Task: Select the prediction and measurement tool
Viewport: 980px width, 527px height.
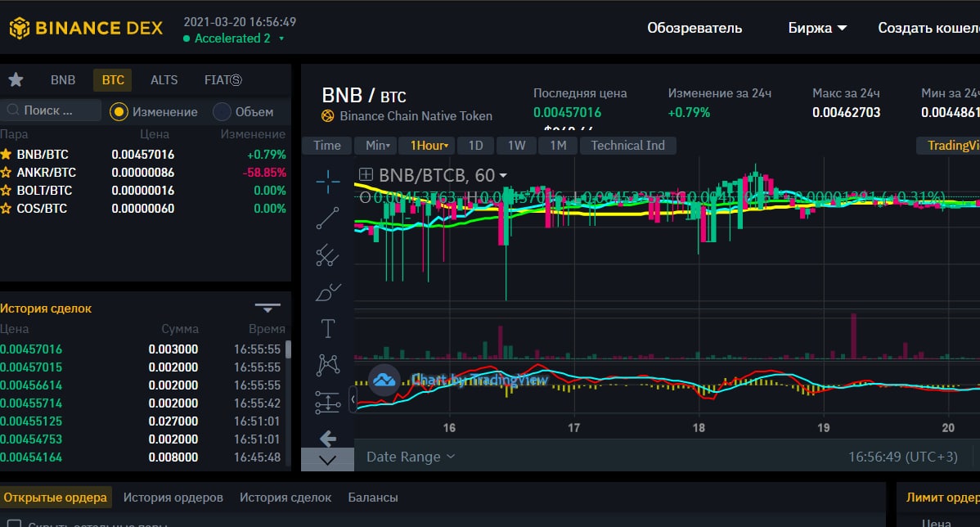Action: click(327, 403)
